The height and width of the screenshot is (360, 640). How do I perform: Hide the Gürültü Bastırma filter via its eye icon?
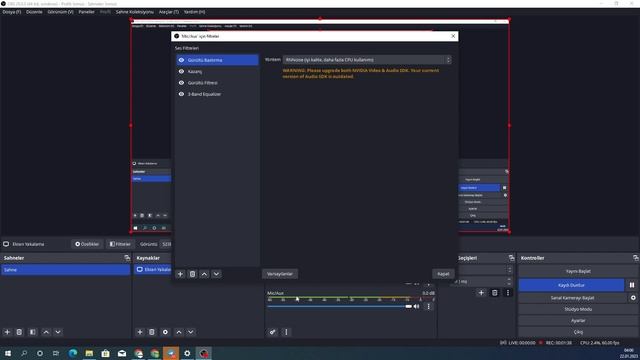coord(181,60)
